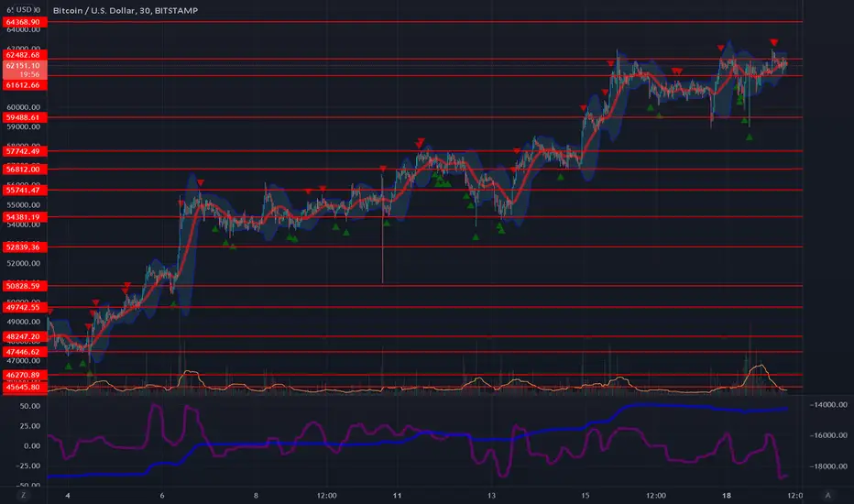Click date label 15 on time axis
Screen dimensions: 854x504
coord(585,495)
